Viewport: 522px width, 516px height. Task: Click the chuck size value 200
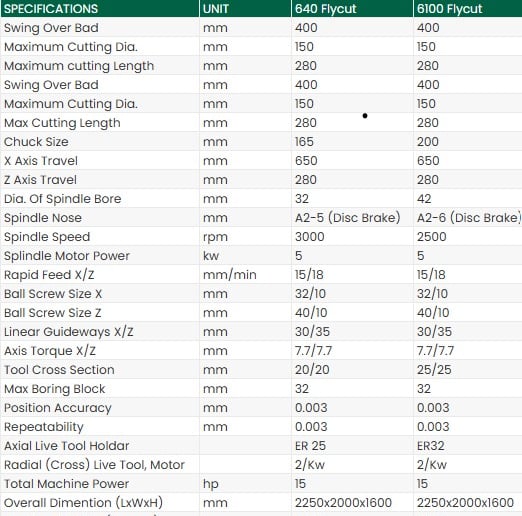(x=428, y=142)
